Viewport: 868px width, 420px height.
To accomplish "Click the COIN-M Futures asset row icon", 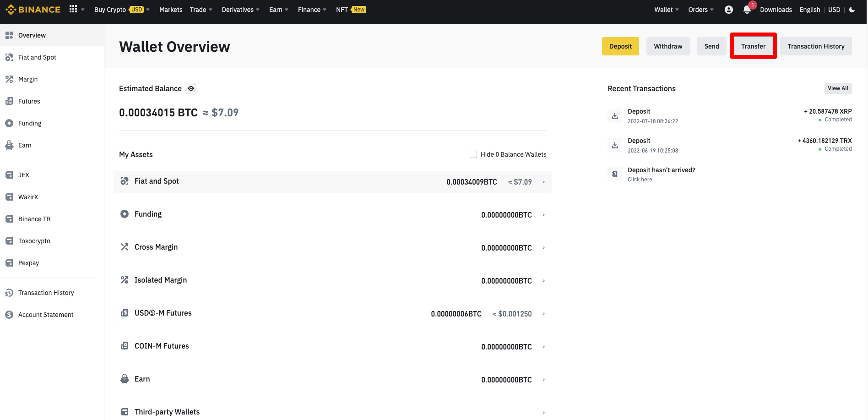I will pyautogui.click(x=125, y=346).
